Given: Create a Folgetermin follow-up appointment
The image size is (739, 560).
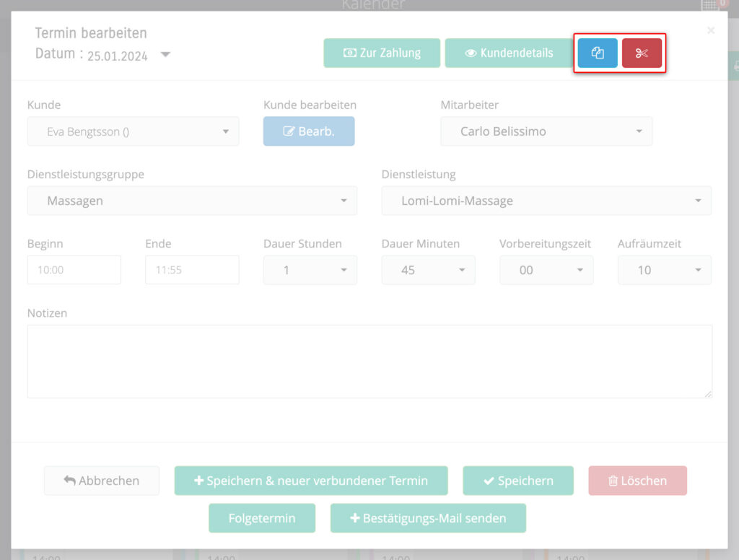Looking at the screenshot, I should pos(262,518).
